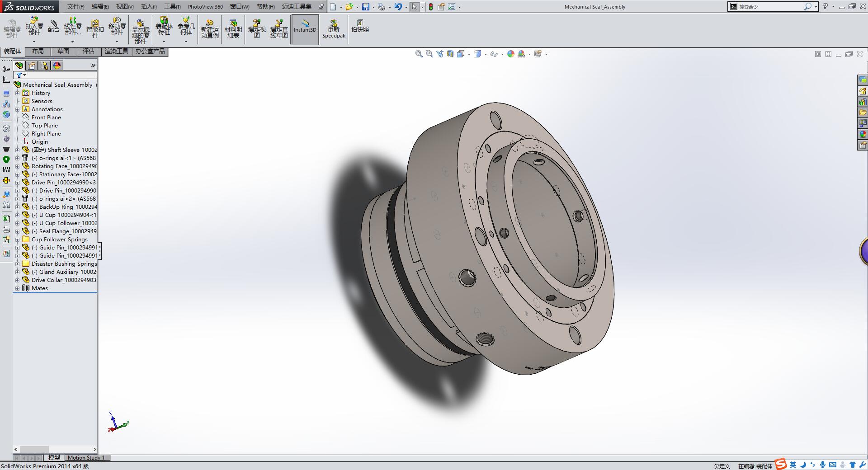Switch to 布局 (Layout) tab
Viewport: 868px width, 470px height.
(x=38, y=52)
